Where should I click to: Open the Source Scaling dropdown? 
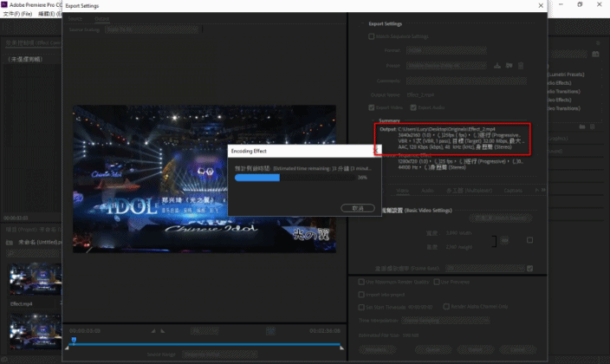click(x=152, y=29)
